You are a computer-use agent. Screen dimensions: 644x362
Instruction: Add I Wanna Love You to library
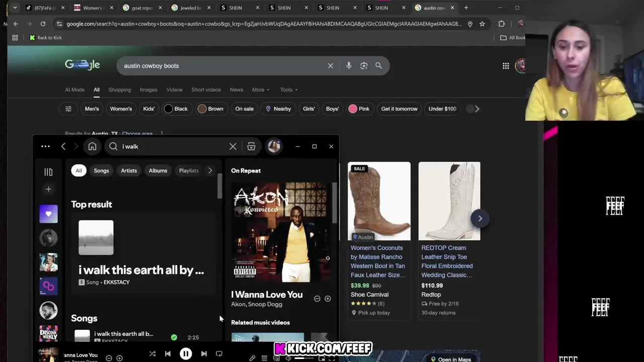point(328,299)
